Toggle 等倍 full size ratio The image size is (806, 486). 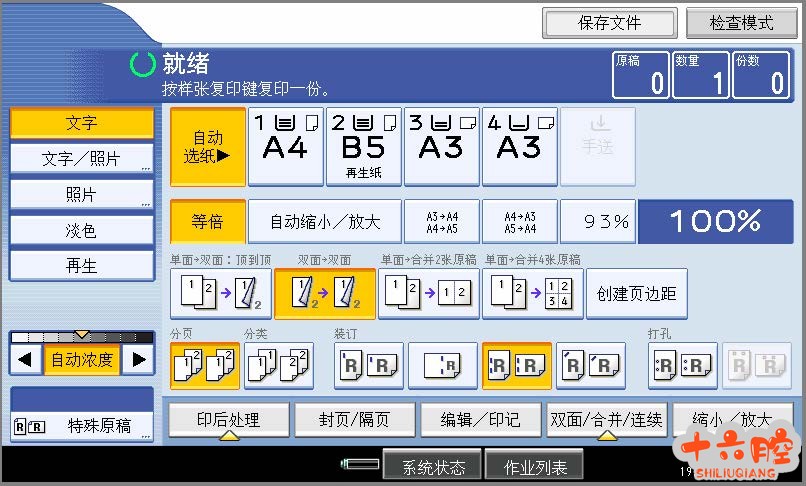pyautogui.click(x=207, y=222)
